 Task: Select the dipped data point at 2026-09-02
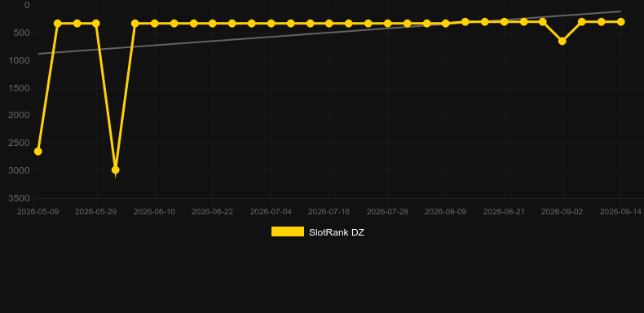pos(562,41)
